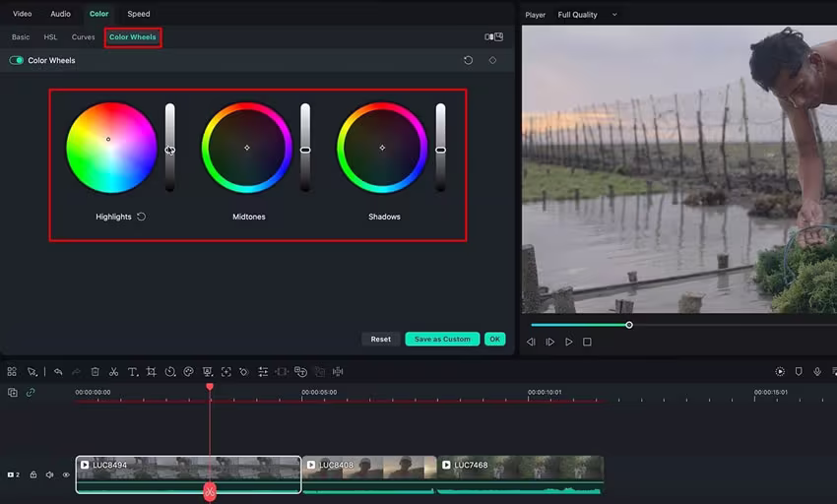Adjust the Midtones brightness slider handle
Screen dimensions: 837x504
pyautogui.click(x=305, y=150)
